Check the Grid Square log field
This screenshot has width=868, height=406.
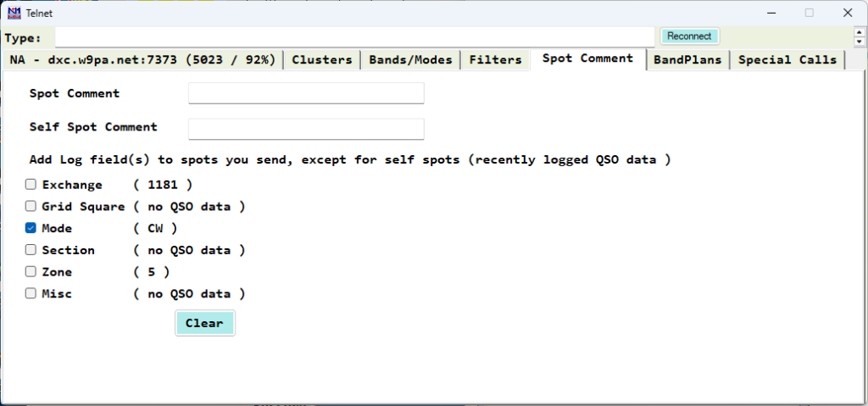tap(31, 207)
